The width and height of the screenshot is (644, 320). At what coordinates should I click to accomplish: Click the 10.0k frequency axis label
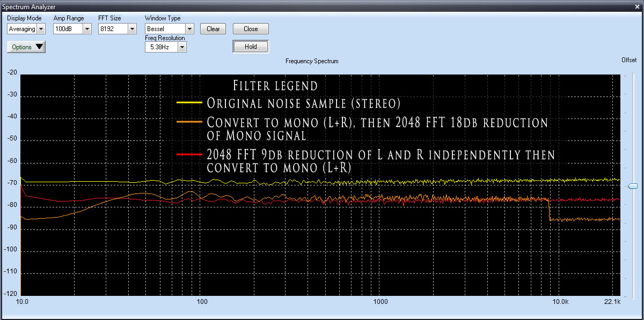coord(560,303)
